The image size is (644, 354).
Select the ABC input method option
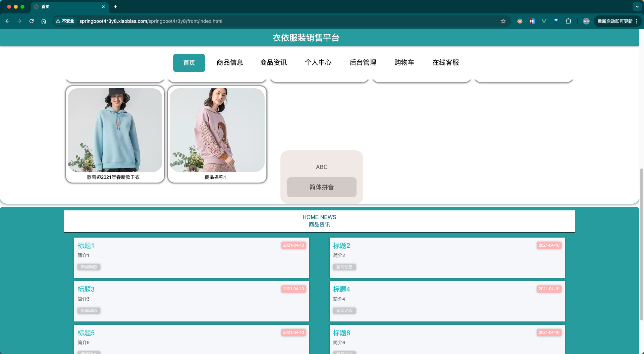click(x=322, y=167)
